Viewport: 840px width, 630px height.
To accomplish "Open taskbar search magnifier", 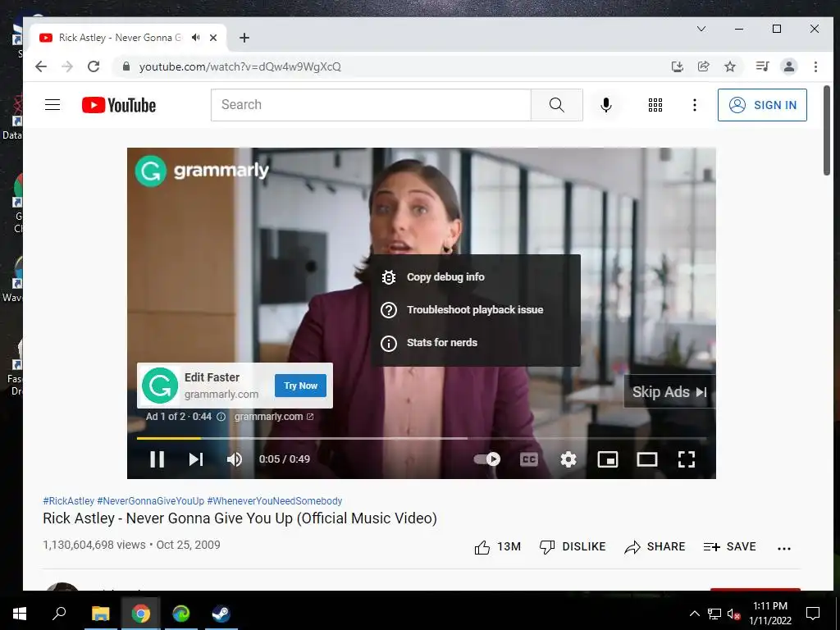I will click(x=59, y=614).
